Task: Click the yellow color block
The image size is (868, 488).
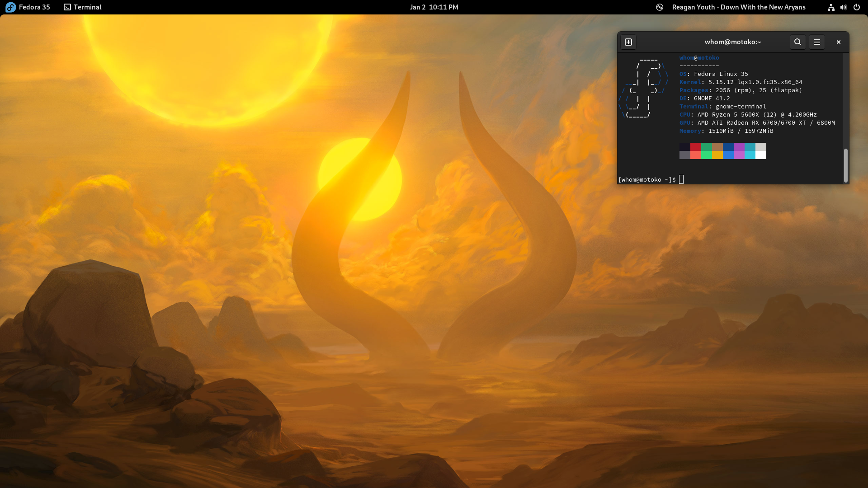Action: [717, 155]
